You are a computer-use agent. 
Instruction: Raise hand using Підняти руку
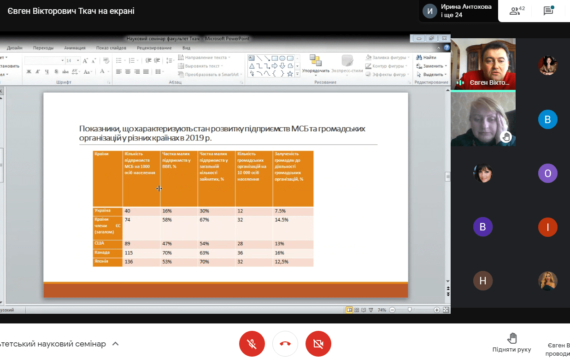click(511, 343)
